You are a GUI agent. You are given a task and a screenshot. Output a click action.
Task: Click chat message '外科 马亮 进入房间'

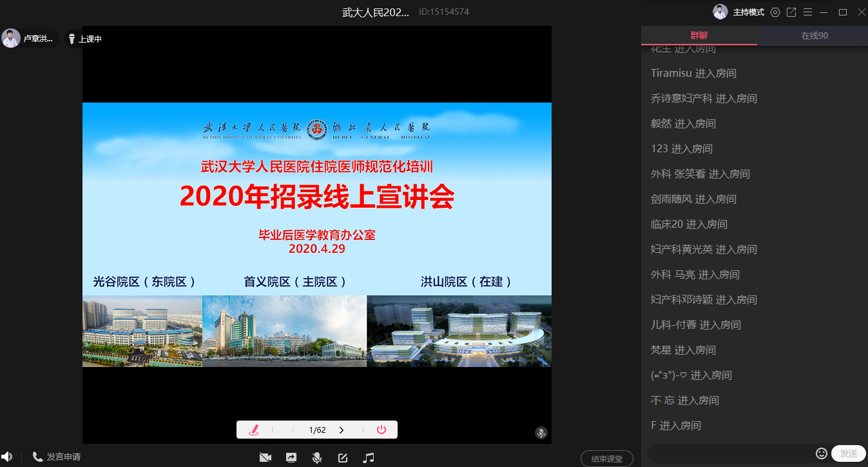(x=695, y=274)
